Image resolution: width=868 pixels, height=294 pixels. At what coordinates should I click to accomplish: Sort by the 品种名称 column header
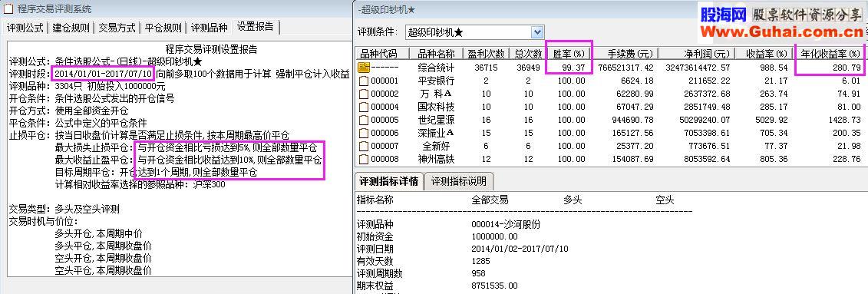(436, 54)
